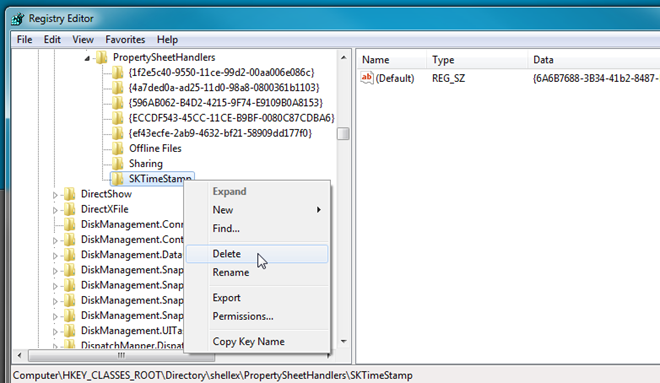The width and height of the screenshot is (660, 383).
Task: Choose Copy Key Name in context menu
Action: click(257, 341)
